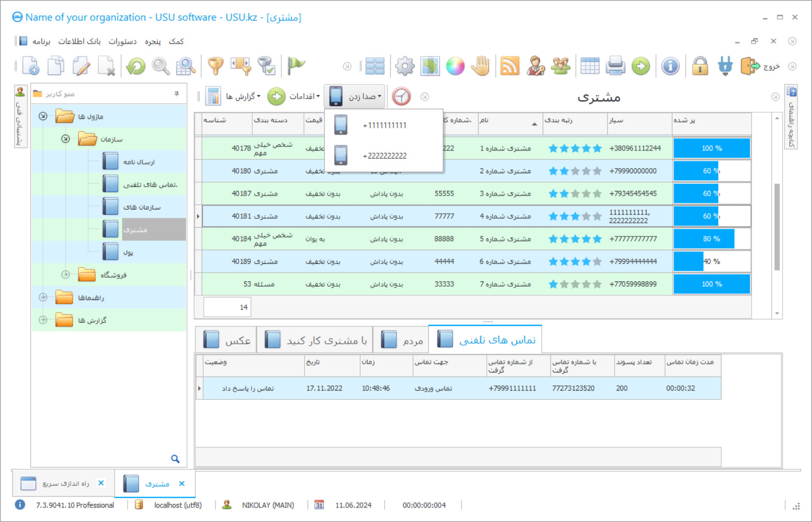Click the red clock icon
Screen dimensions: 812x522
401,96
